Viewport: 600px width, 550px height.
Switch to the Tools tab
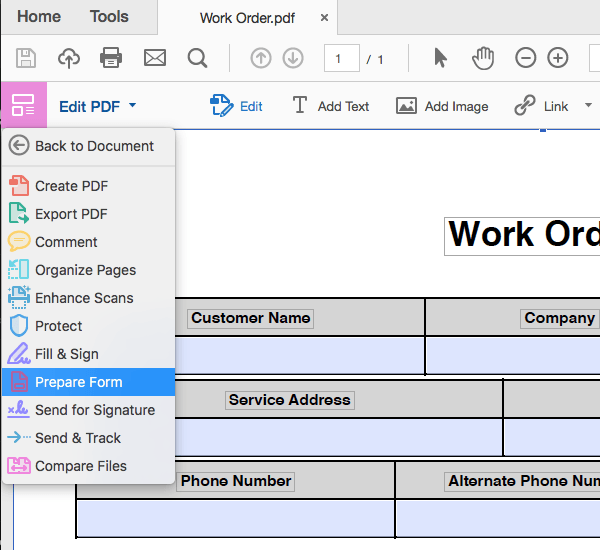(x=109, y=16)
